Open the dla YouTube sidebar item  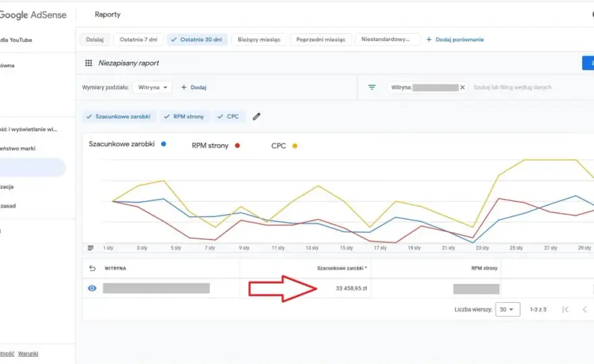coord(16,40)
